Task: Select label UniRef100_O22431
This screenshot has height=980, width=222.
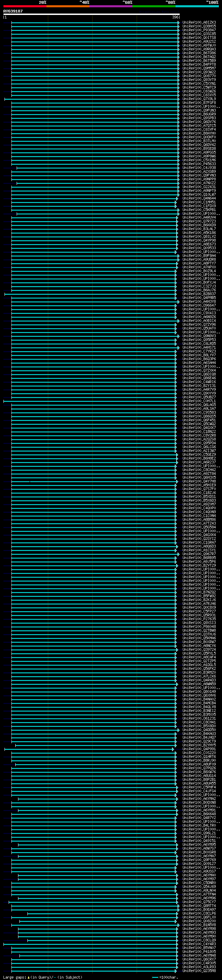Action: point(199,187)
